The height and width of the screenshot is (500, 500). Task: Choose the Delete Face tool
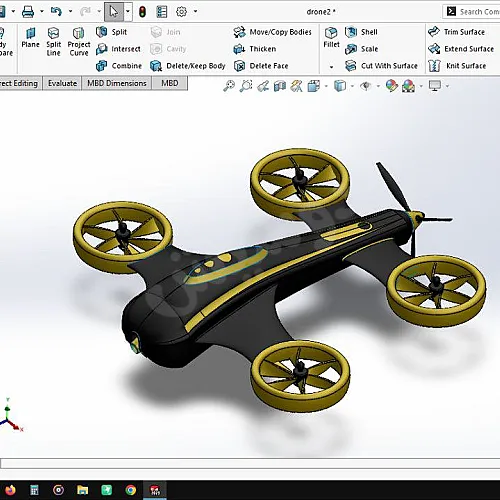point(261,66)
